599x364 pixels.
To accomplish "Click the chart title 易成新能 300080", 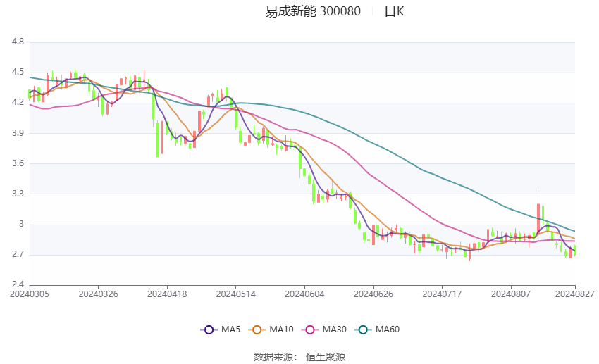I will click(x=313, y=11).
